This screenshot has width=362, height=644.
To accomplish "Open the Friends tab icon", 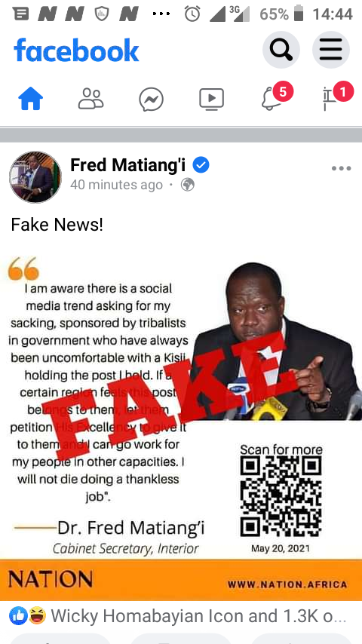I will (x=90, y=99).
